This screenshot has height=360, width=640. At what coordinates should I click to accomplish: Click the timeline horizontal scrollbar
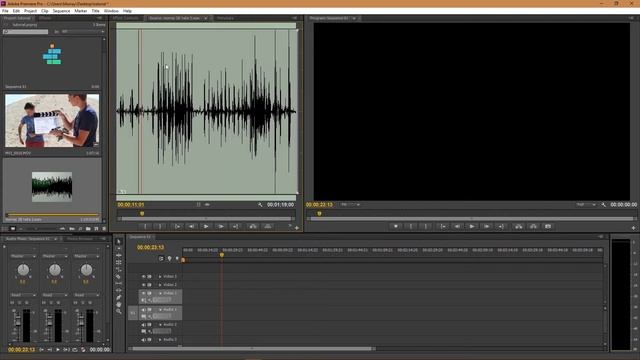tap(252, 349)
